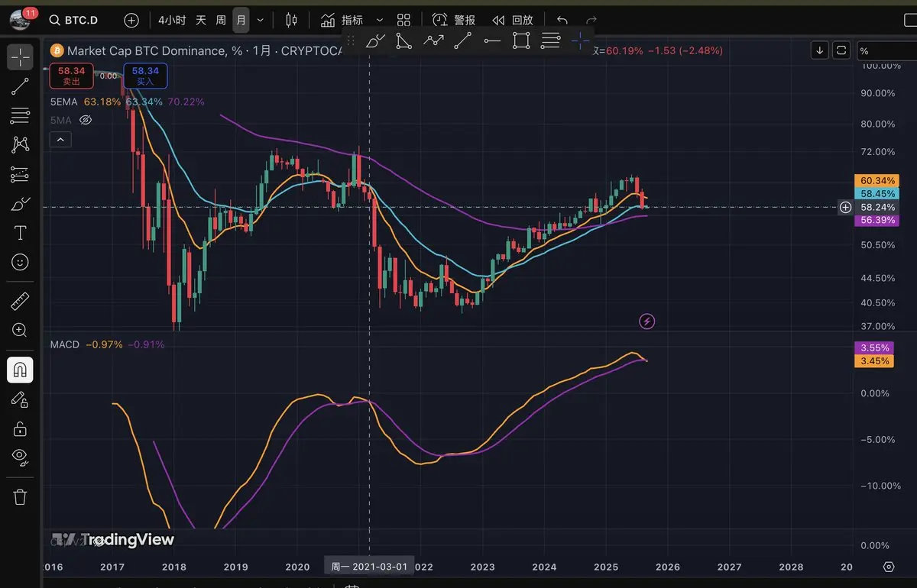
Task: Open the 指标 indicators dialog
Action: tap(342, 20)
